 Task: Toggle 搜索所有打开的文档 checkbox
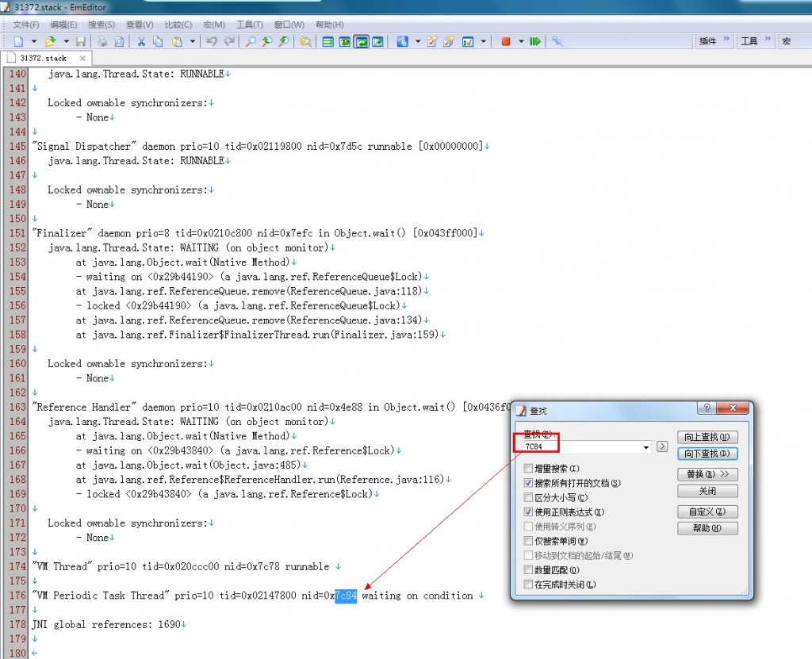528,483
